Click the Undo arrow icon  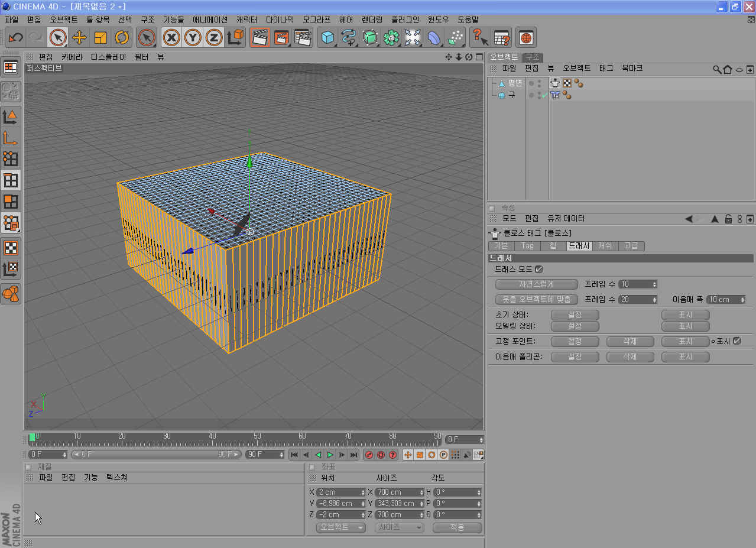tap(15, 38)
